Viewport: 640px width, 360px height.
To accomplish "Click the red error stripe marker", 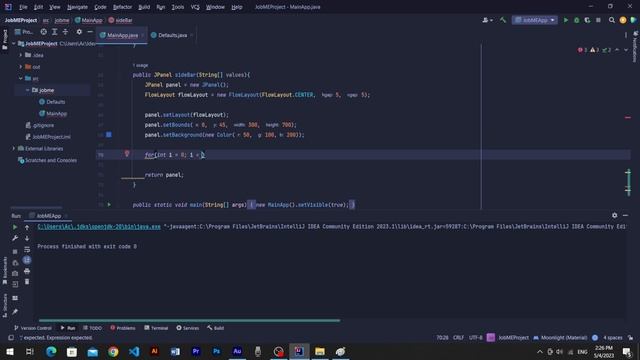I will click(628, 118).
